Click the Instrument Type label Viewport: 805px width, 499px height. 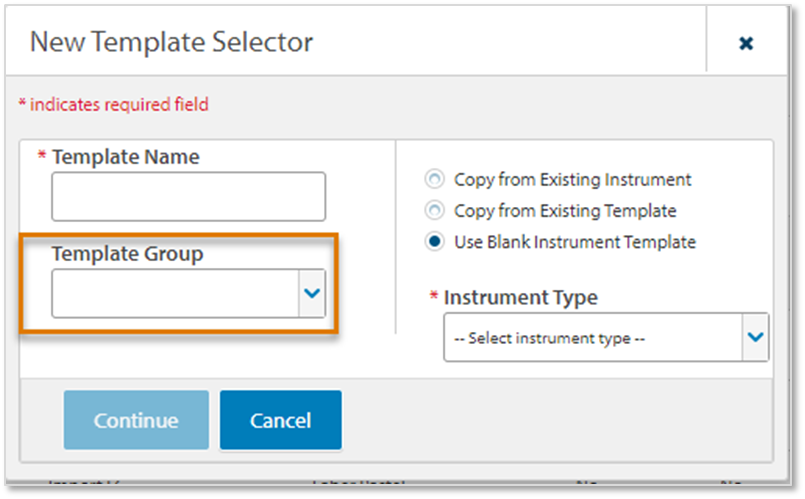tap(520, 297)
